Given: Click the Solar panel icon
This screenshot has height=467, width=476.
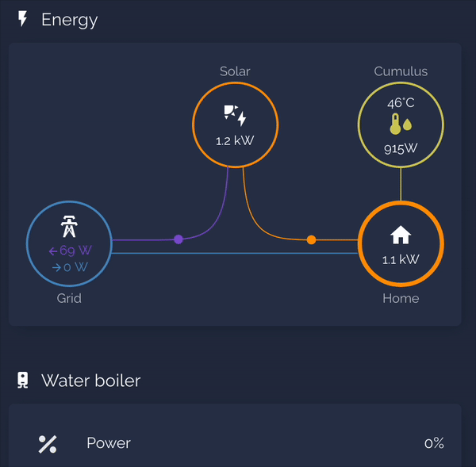Looking at the screenshot, I should 235,116.
